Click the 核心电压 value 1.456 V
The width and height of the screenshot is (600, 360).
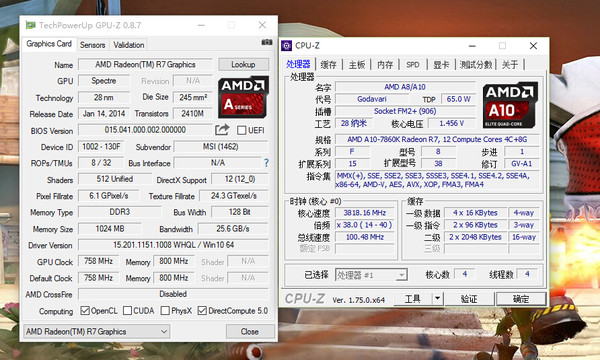point(452,123)
